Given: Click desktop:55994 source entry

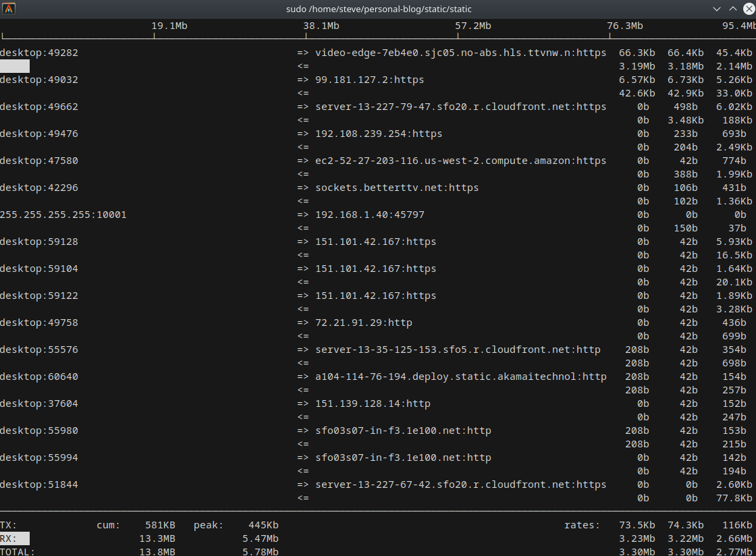Looking at the screenshot, I should (39, 457).
